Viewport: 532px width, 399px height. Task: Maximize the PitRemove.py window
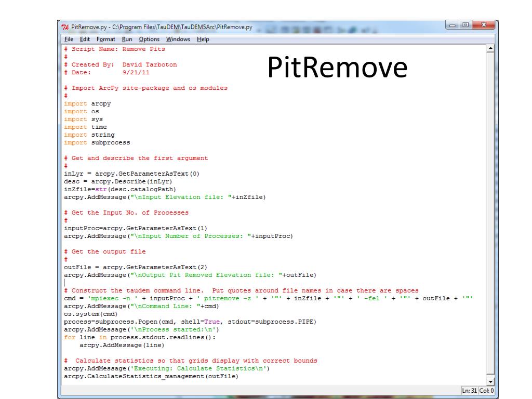click(465, 25)
